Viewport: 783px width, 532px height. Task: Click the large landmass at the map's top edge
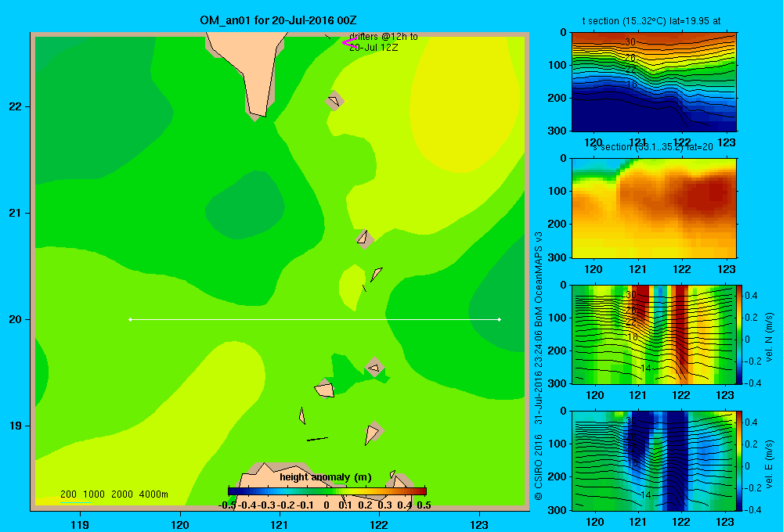click(251, 65)
